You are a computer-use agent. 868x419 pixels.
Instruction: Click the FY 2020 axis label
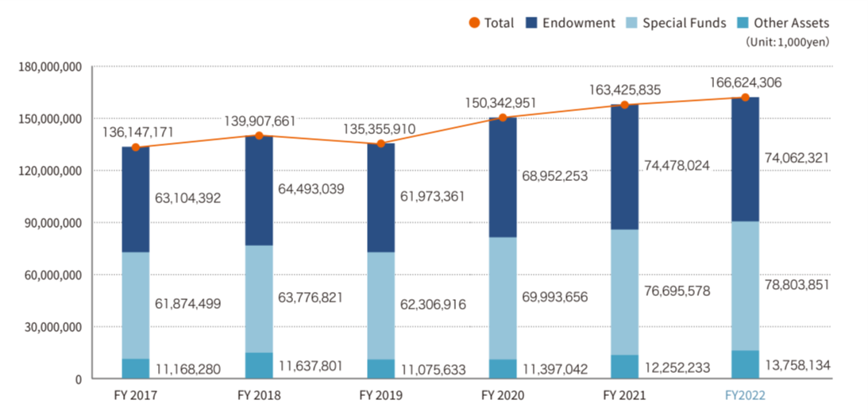tap(503, 396)
